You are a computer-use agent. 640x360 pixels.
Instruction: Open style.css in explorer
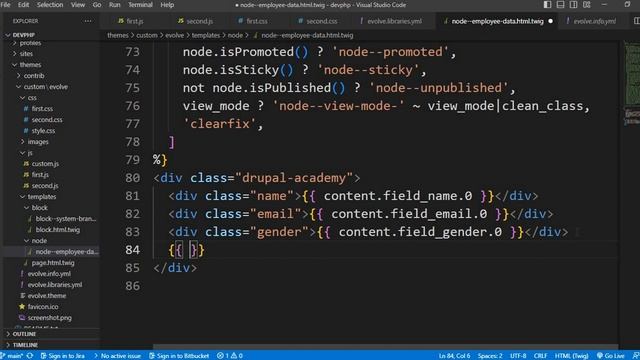(43, 131)
